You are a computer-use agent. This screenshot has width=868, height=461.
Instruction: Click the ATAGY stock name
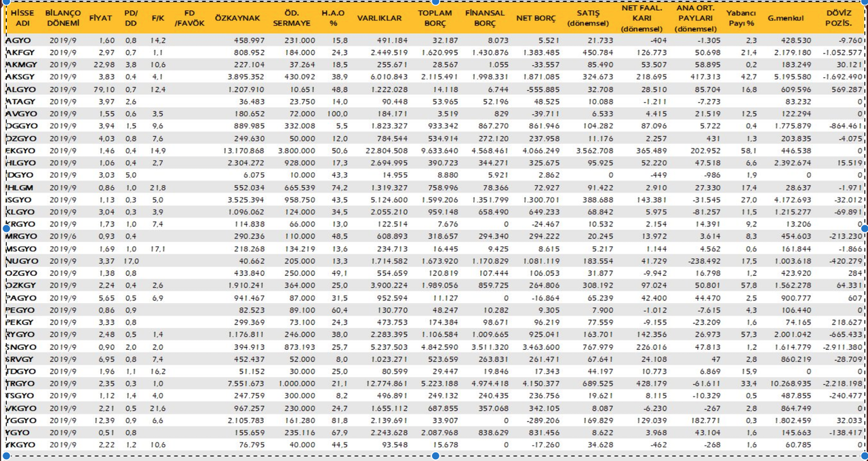pyautogui.click(x=20, y=102)
